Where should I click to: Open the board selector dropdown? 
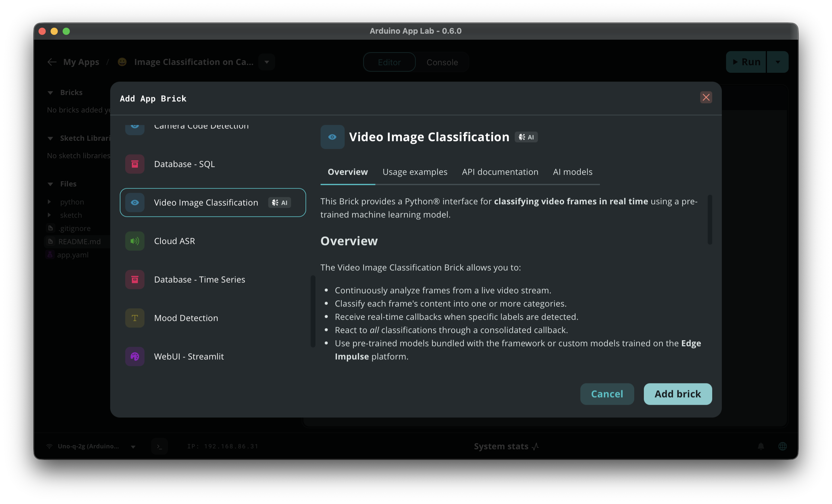coord(133,447)
